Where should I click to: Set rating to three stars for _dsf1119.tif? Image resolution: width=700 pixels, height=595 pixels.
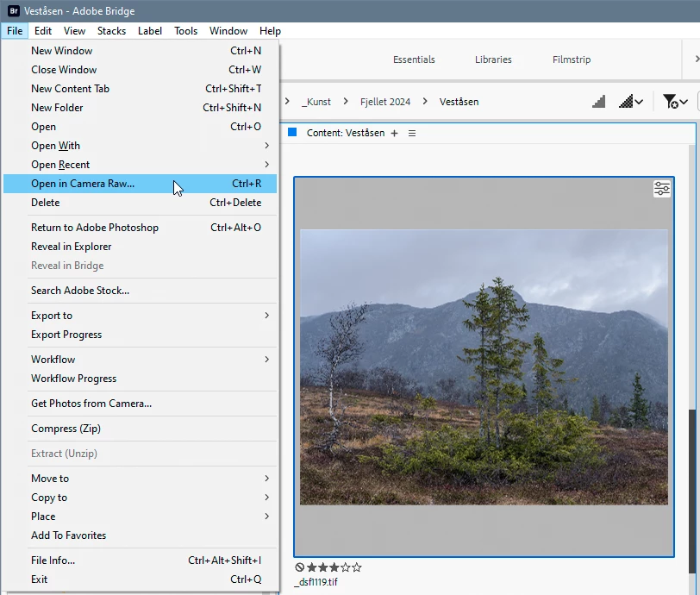(x=334, y=567)
